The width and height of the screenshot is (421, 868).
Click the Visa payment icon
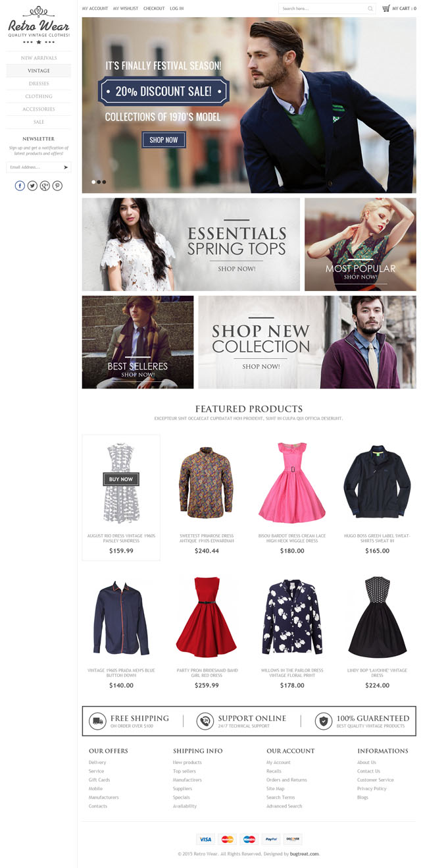206,839
